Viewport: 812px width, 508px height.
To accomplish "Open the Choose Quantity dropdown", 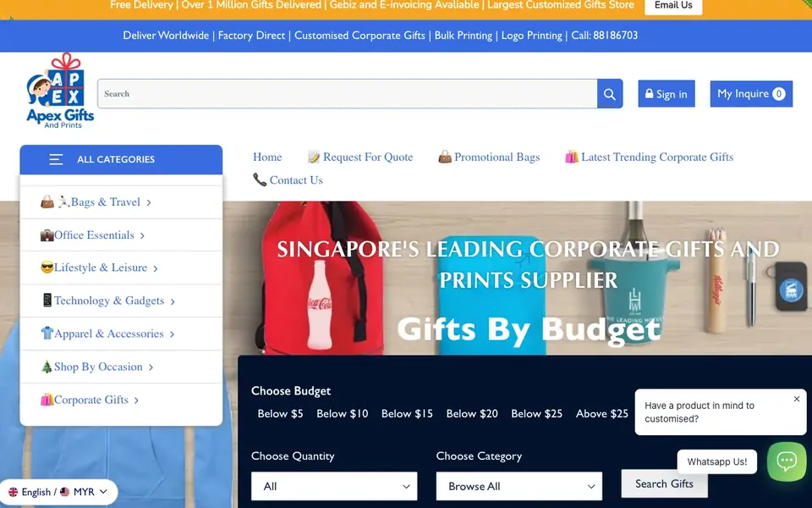I will click(x=334, y=486).
